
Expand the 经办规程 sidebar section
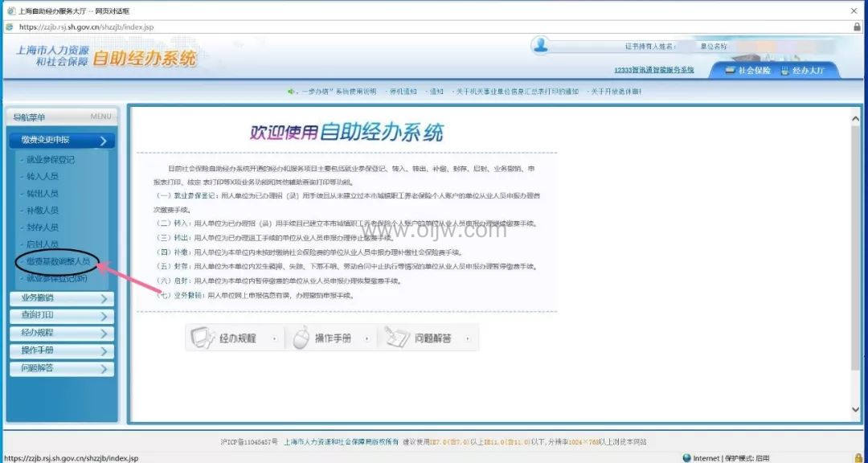(x=62, y=334)
